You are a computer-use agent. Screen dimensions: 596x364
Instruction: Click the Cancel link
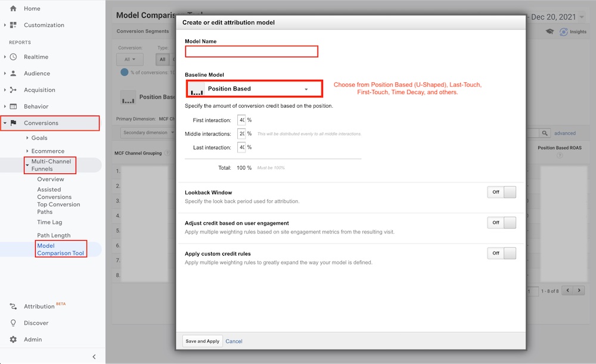point(234,341)
